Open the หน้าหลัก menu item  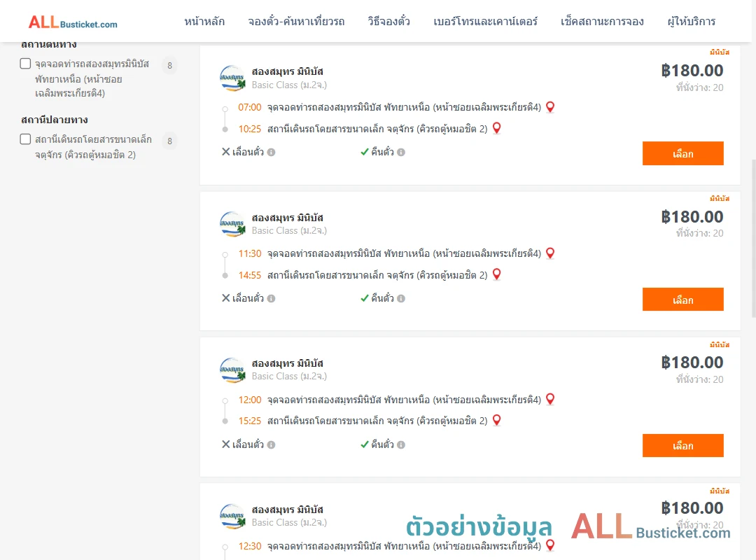[204, 22]
